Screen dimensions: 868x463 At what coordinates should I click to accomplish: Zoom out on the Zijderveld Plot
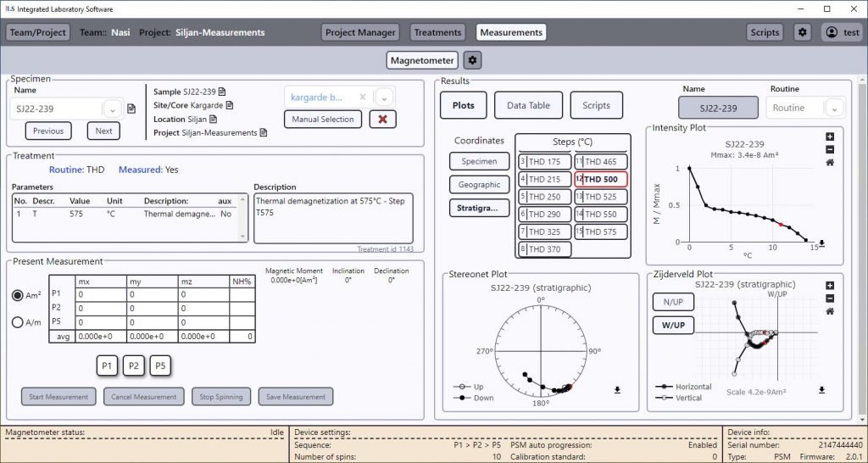click(829, 298)
